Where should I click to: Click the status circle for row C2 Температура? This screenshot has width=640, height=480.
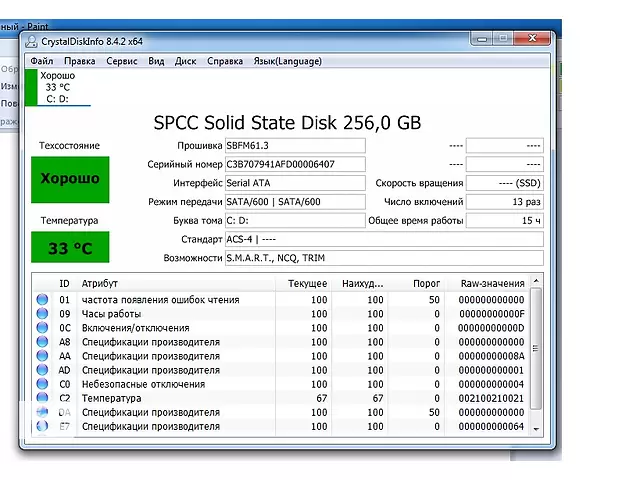42,398
